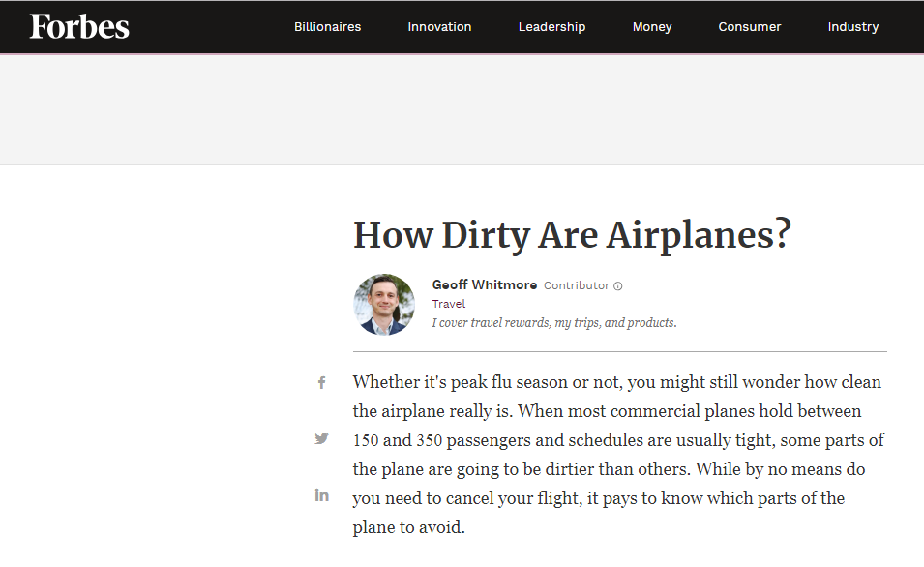Click the author tagline about travel rewards
924x567 pixels.
click(x=554, y=323)
